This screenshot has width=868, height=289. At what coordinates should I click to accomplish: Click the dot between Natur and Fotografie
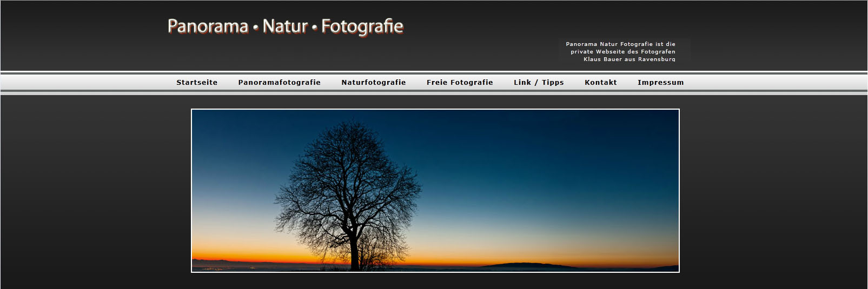point(314,28)
